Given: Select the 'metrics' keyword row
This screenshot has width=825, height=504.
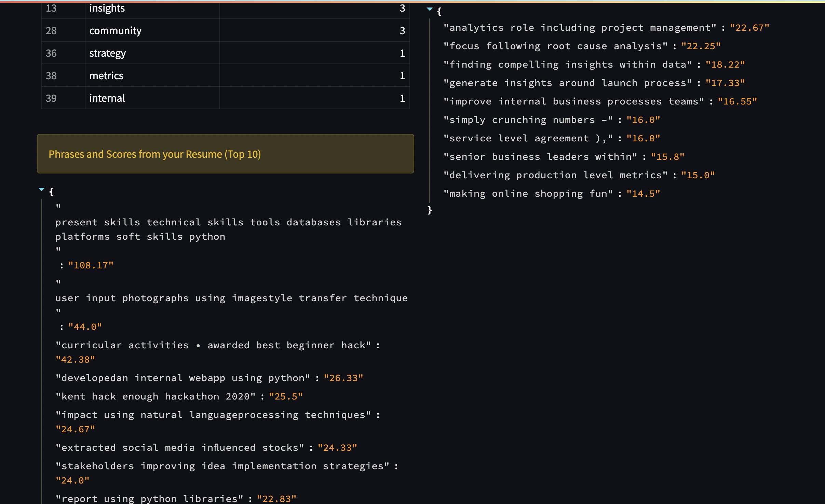Looking at the screenshot, I should pyautogui.click(x=106, y=75).
